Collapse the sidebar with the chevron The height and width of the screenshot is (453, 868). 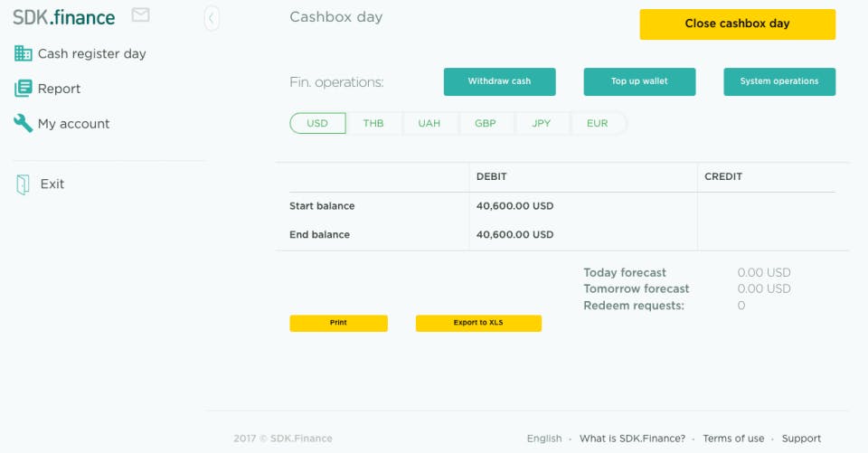pyautogui.click(x=212, y=18)
